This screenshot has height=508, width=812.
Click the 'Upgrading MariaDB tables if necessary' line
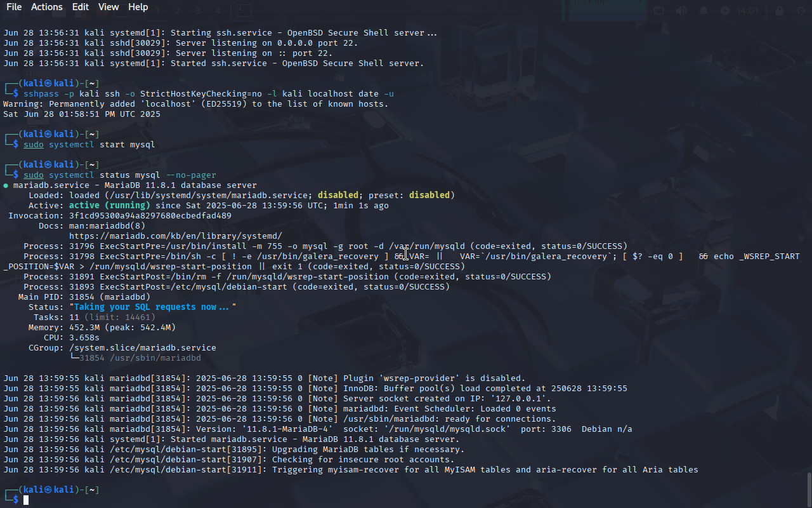tap(234, 449)
